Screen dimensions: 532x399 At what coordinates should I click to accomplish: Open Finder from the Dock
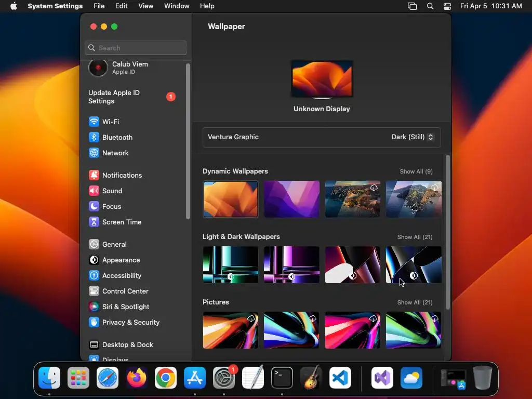(49, 378)
